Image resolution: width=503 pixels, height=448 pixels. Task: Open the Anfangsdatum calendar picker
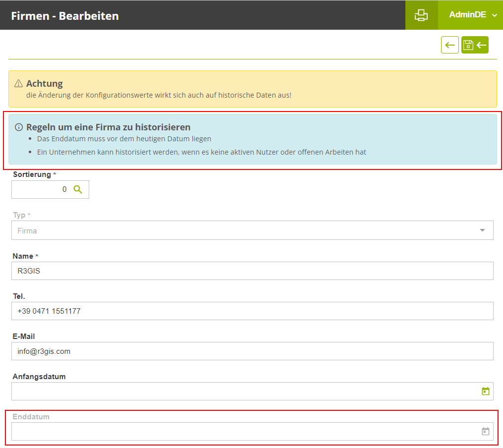point(485,392)
